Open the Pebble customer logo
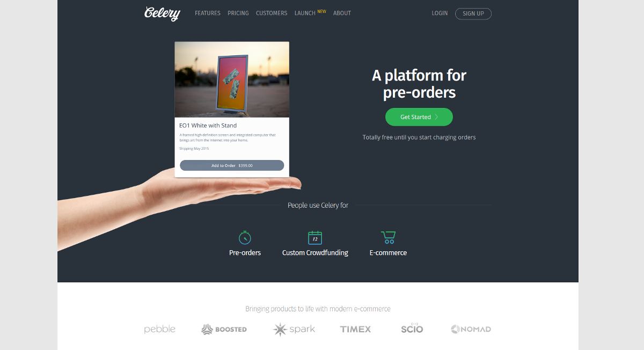The height and width of the screenshot is (350, 644). [160, 329]
